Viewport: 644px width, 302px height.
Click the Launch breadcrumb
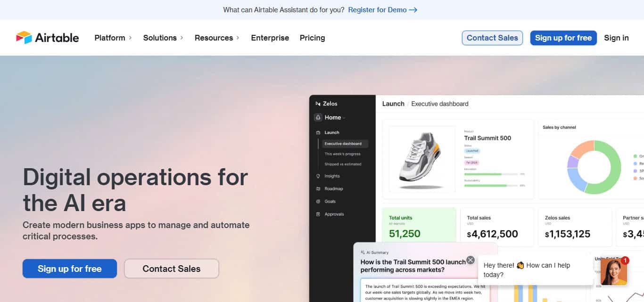[x=393, y=104]
